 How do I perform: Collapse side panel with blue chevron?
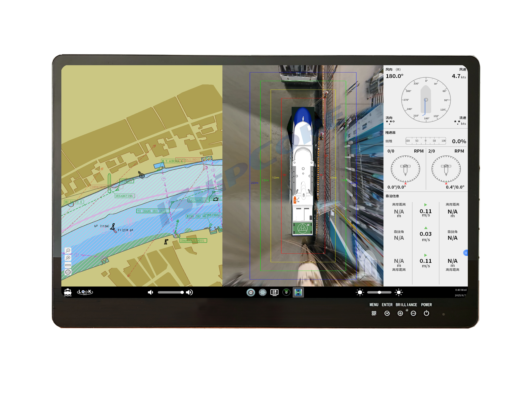tap(466, 253)
